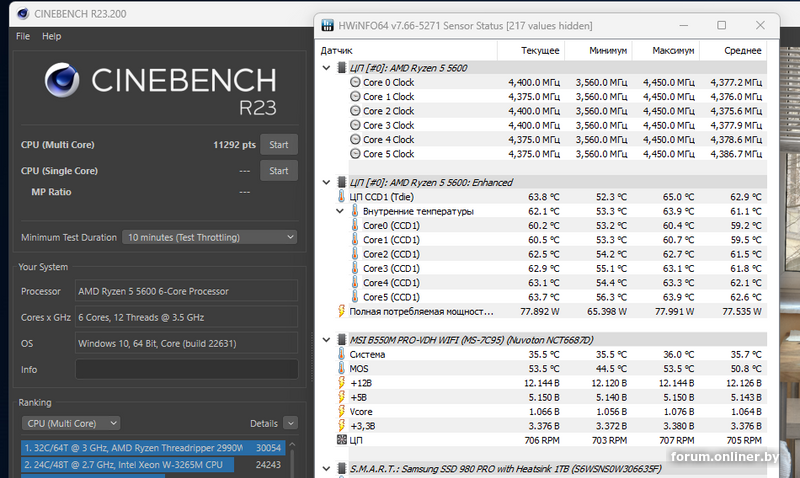Open the Details dropdown arrow in Ranking
This screenshot has height=478, width=800.
(290, 423)
